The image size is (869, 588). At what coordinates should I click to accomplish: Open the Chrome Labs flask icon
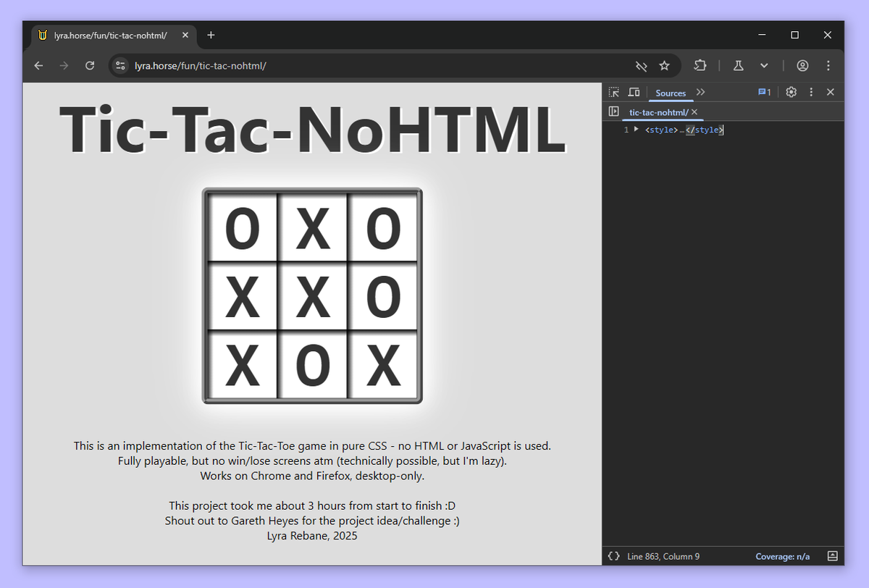pos(739,65)
